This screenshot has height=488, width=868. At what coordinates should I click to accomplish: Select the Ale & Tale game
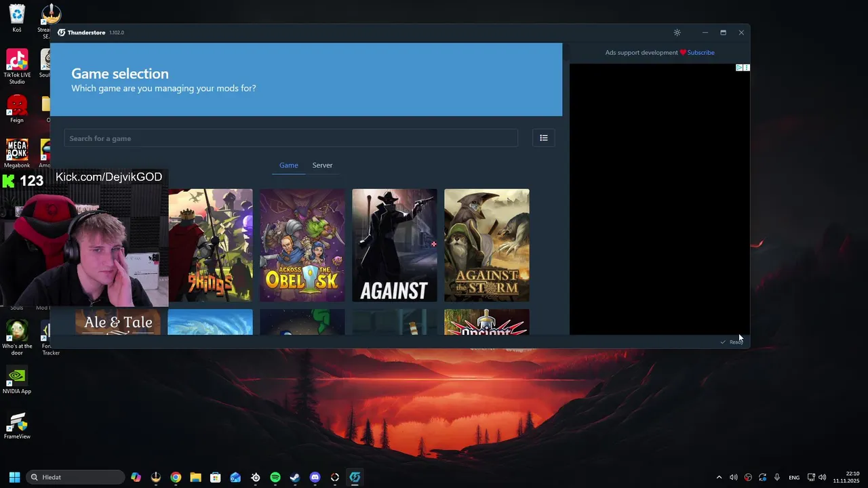118,322
